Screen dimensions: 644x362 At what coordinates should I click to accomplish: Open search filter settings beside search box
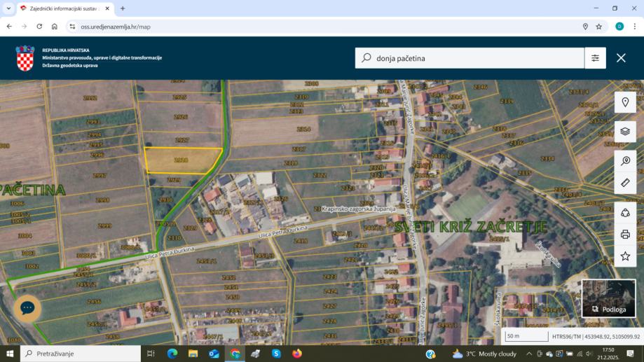(595, 58)
